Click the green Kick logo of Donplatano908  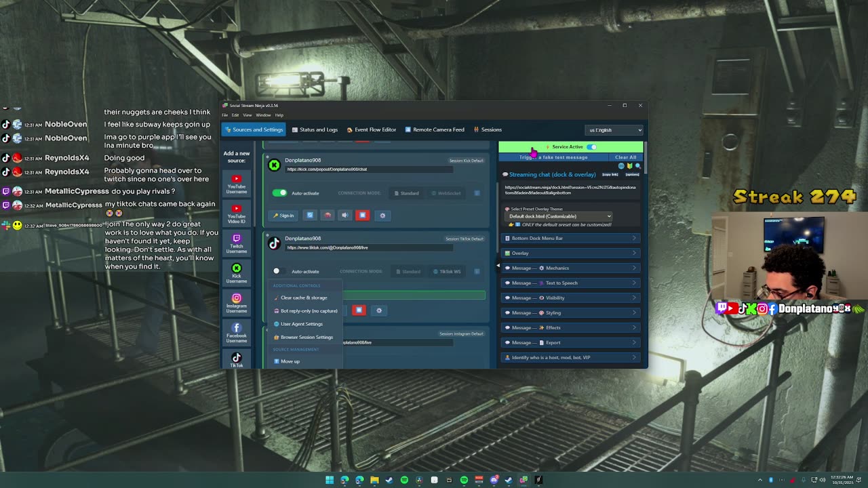tap(274, 165)
